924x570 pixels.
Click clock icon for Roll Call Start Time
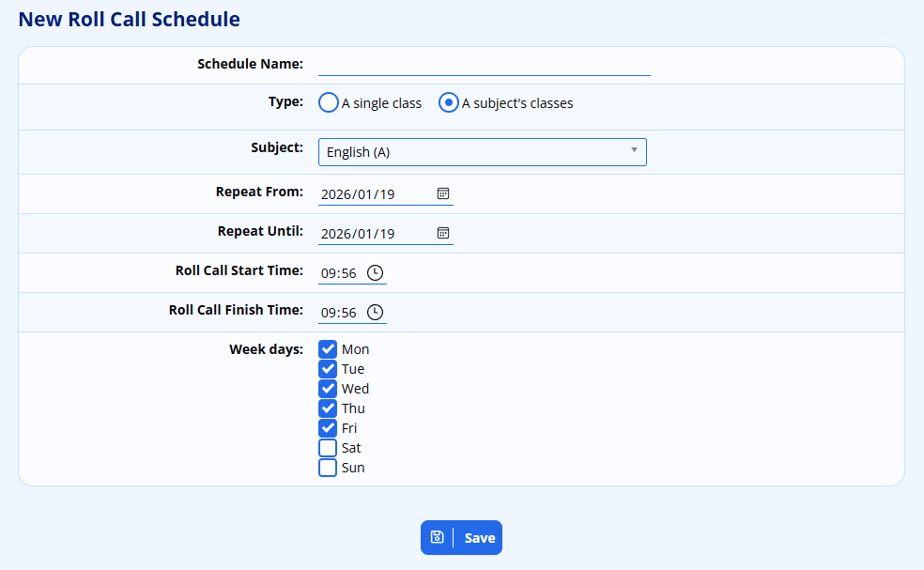(x=375, y=272)
